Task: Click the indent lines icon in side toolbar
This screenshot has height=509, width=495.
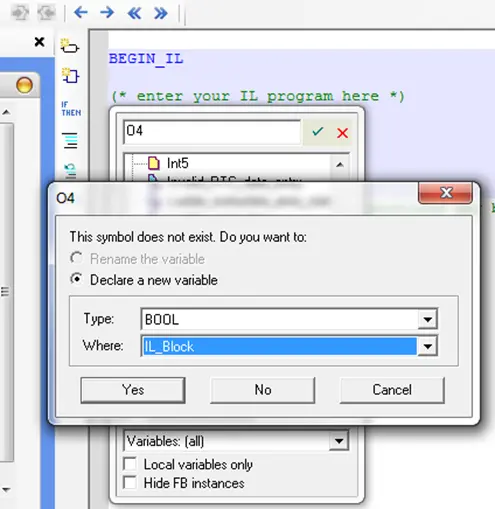Action: click(70, 141)
